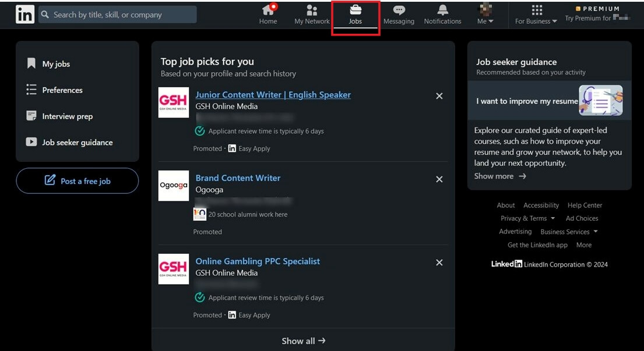Open job Preferences
644x351 pixels.
62,90
